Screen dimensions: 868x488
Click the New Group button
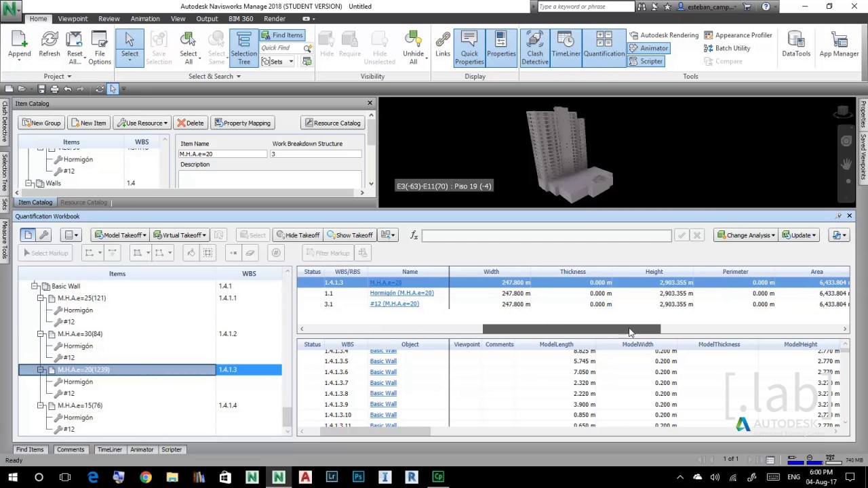(x=41, y=123)
